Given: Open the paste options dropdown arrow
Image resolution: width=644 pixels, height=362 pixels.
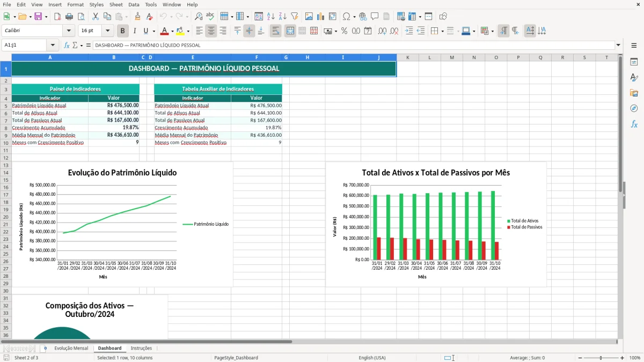Looking at the screenshot, I should (x=127, y=17).
